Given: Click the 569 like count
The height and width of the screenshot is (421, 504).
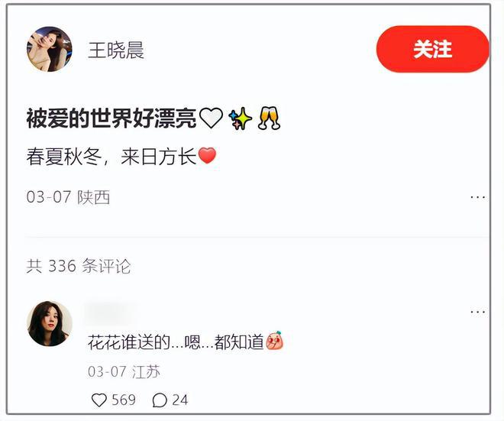Looking at the screenshot, I should click(x=124, y=400).
